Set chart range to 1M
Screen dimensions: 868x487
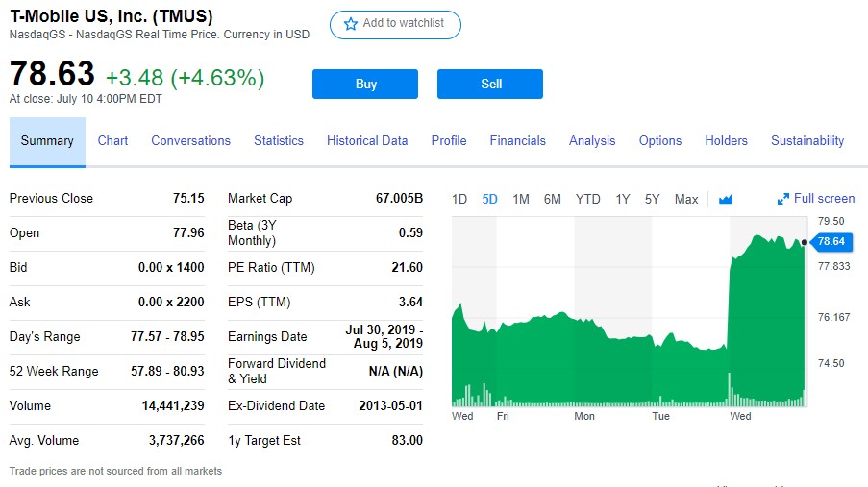(521, 199)
